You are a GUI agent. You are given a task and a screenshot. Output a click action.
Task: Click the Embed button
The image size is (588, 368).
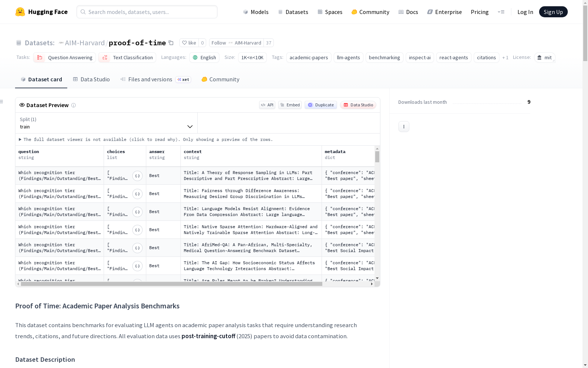click(x=290, y=105)
